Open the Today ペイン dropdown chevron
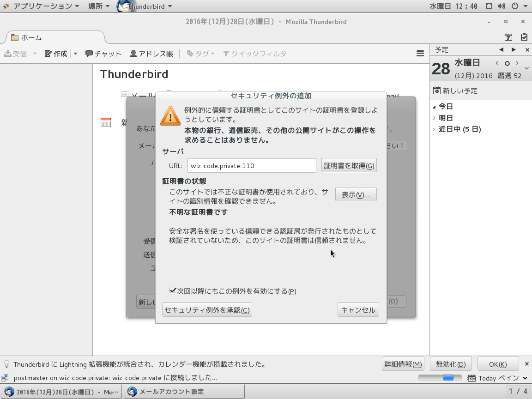Image resolution: width=532 pixels, height=399 pixels. click(x=525, y=378)
